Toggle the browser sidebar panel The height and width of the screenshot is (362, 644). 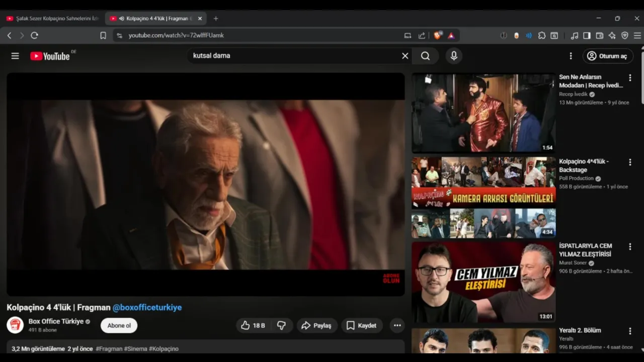(587, 36)
